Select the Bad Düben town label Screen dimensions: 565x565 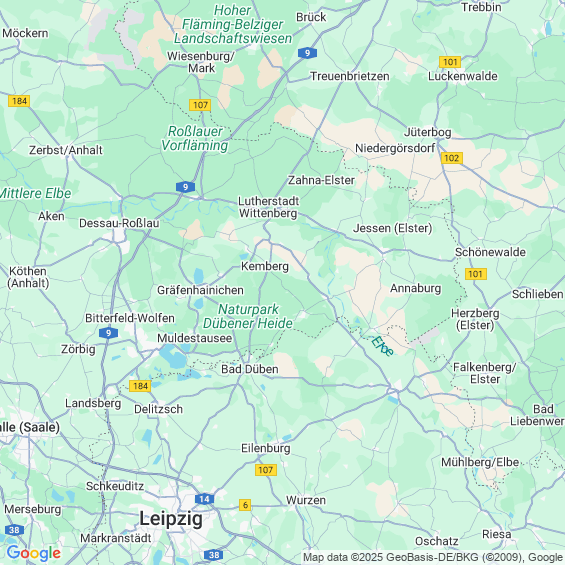click(250, 369)
